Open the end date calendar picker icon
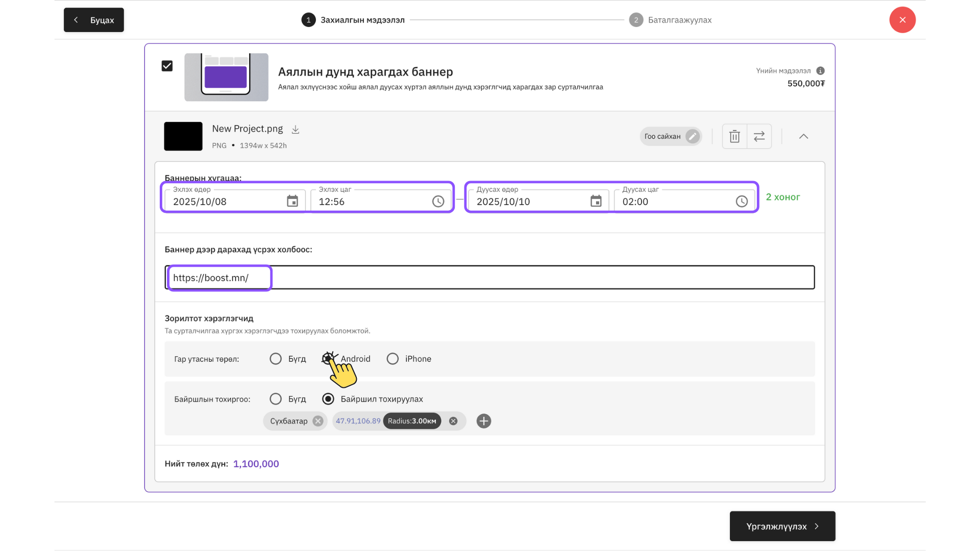 click(596, 202)
